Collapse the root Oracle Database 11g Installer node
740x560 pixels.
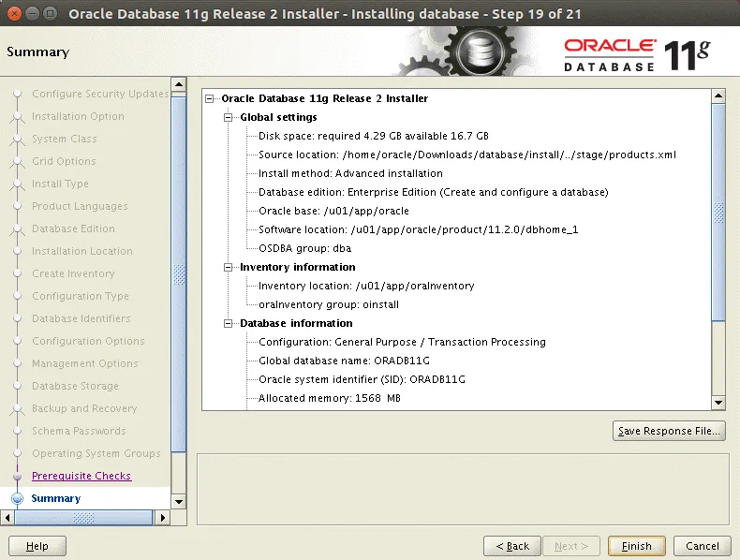click(210, 99)
